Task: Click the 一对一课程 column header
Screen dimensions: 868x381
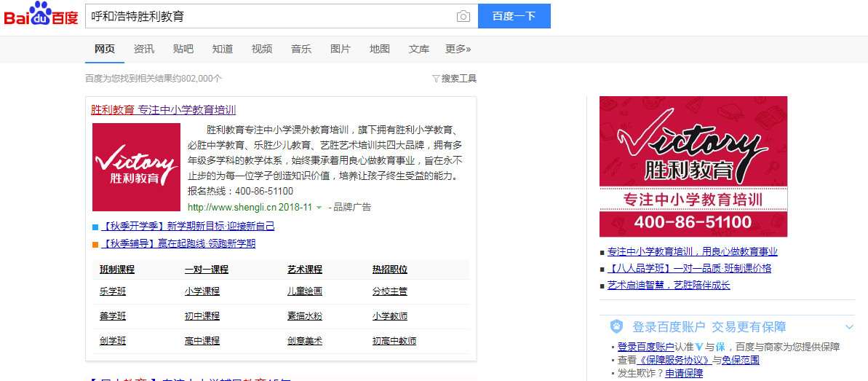Action: click(207, 270)
